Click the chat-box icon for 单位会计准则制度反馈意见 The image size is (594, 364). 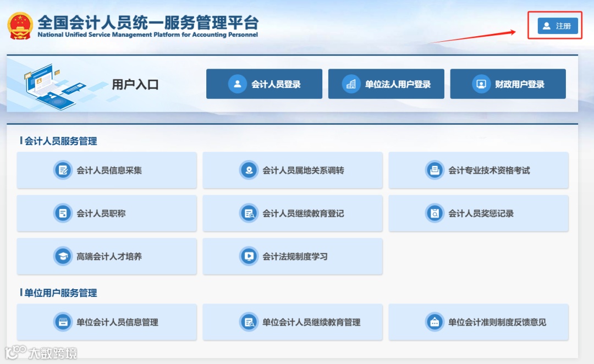pos(435,322)
